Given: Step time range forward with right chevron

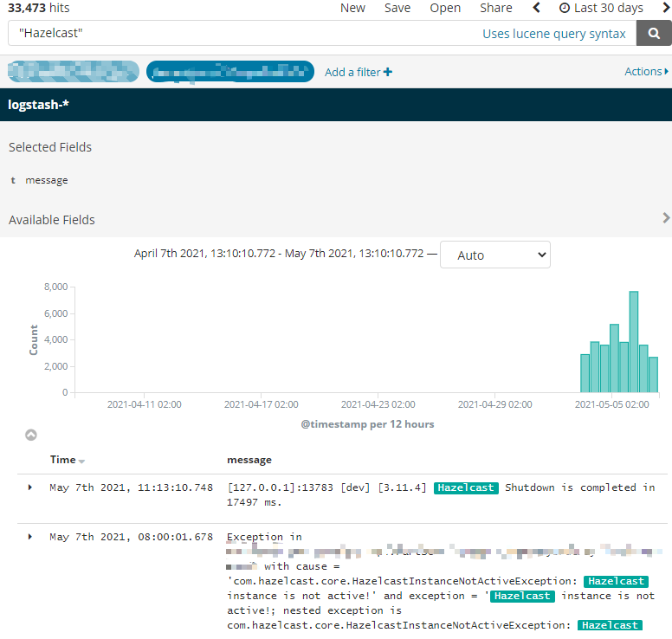Looking at the screenshot, I should click(667, 8).
